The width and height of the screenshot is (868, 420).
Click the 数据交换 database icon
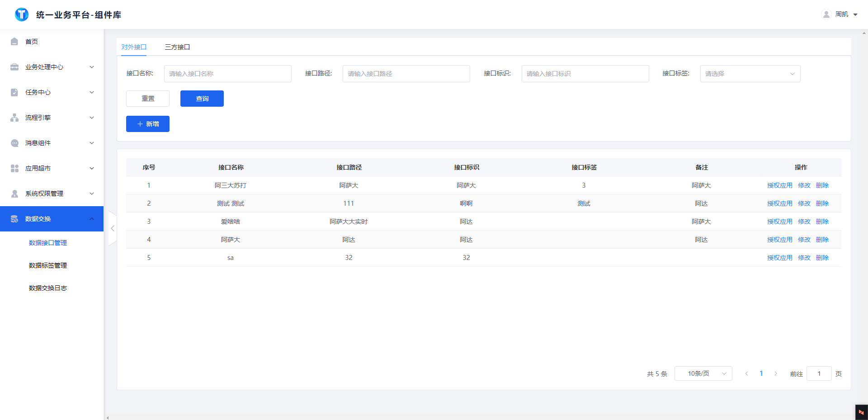[x=14, y=219]
